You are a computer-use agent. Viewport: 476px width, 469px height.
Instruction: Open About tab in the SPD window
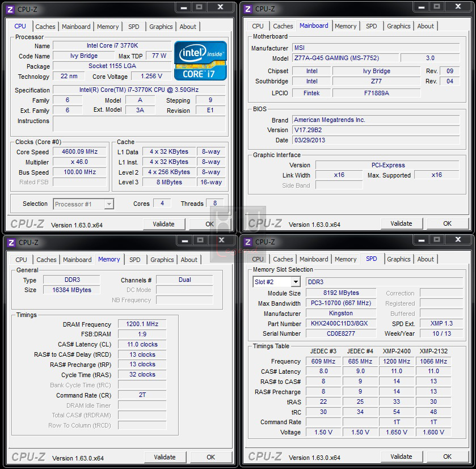tap(426, 259)
